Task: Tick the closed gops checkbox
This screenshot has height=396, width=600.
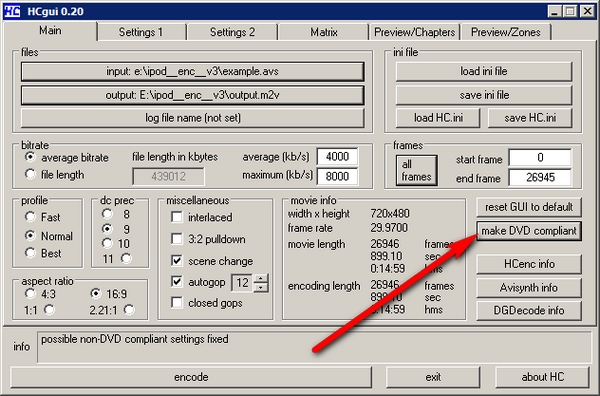Action: pos(177,303)
